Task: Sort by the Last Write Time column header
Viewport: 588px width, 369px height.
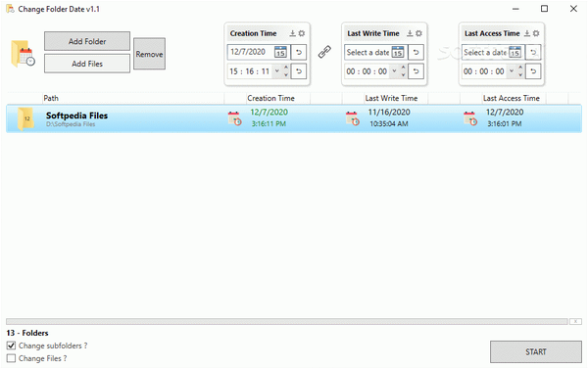Action: click(391, 98)
